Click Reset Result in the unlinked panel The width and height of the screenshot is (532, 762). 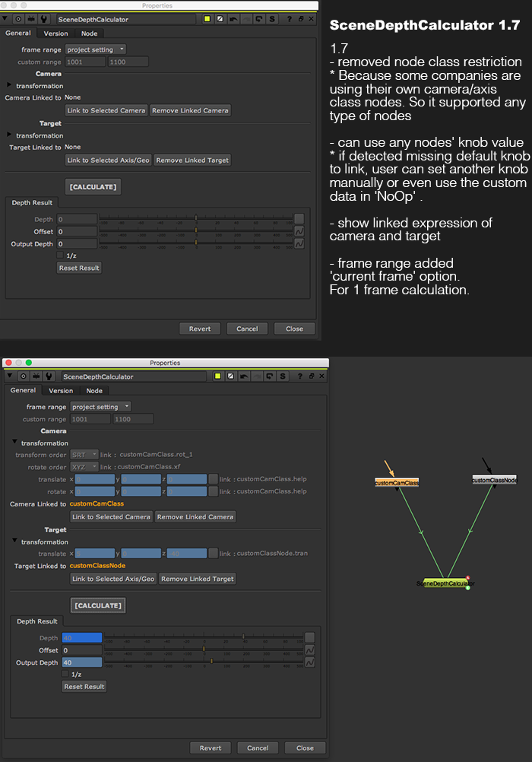point(79,268)
